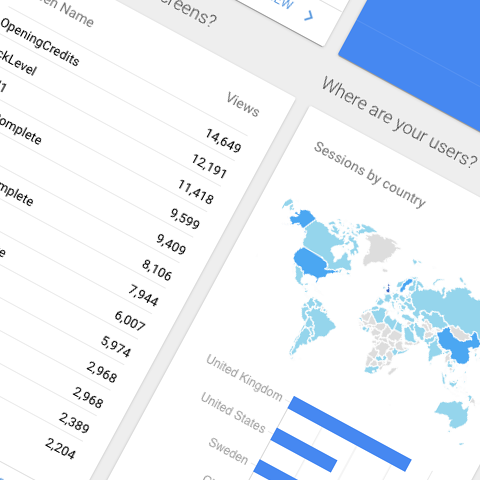Click the 'Sessions by country' title
Screen dimensions: 480x480
click(370, 174)
